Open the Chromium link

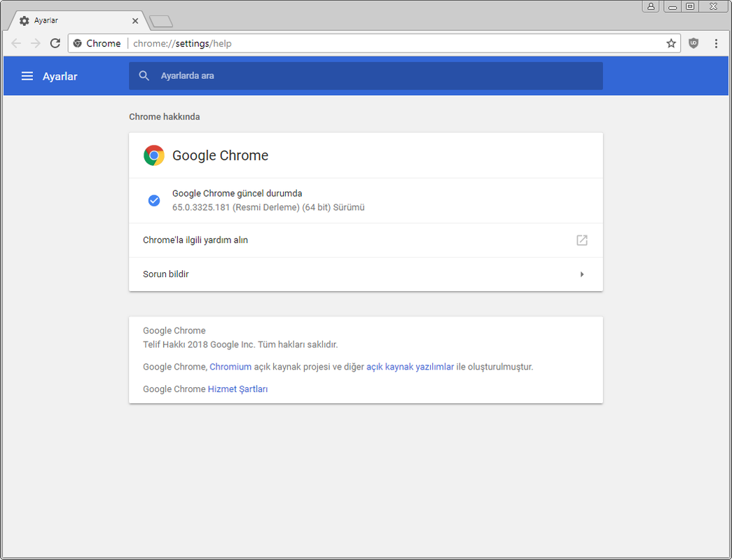click(x=230, y=367)
